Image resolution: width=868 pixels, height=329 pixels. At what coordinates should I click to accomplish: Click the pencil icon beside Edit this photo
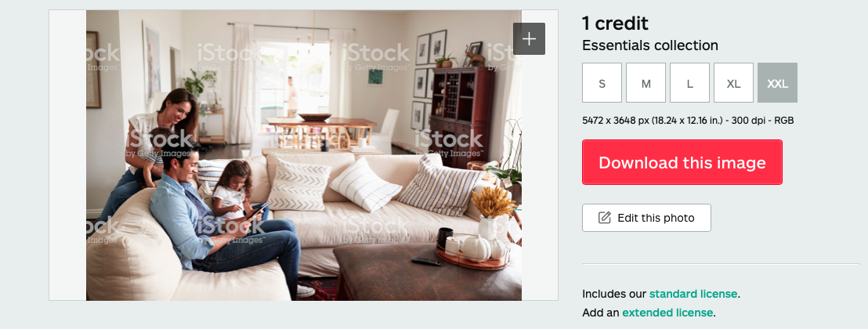coord(605,218)
